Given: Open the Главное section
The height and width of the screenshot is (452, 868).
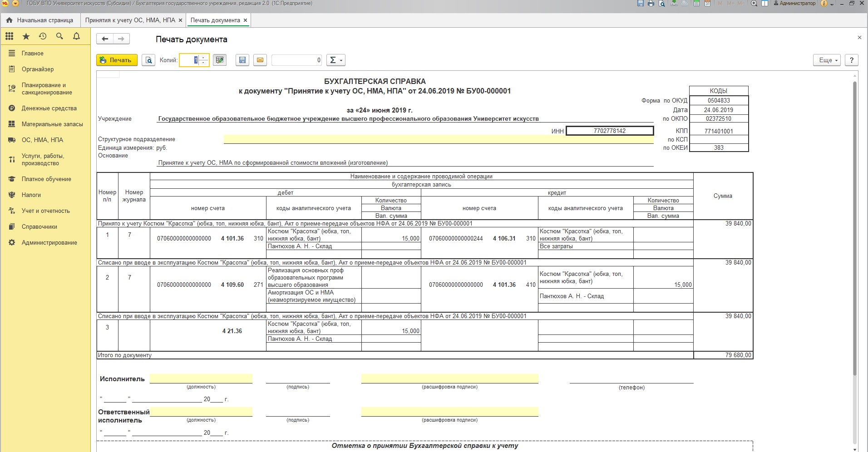Looking at the screenshot, I should (45, 53).
